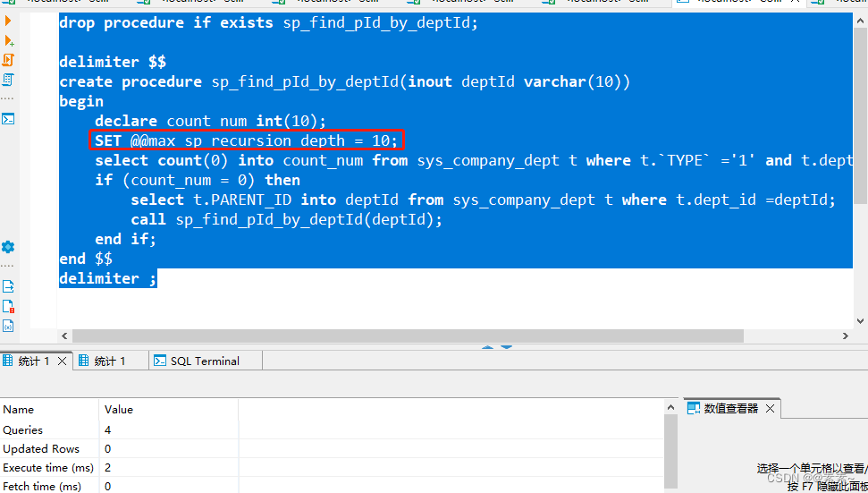
Task: Select the value 4 in the Queries row
Action: point(169,429)
